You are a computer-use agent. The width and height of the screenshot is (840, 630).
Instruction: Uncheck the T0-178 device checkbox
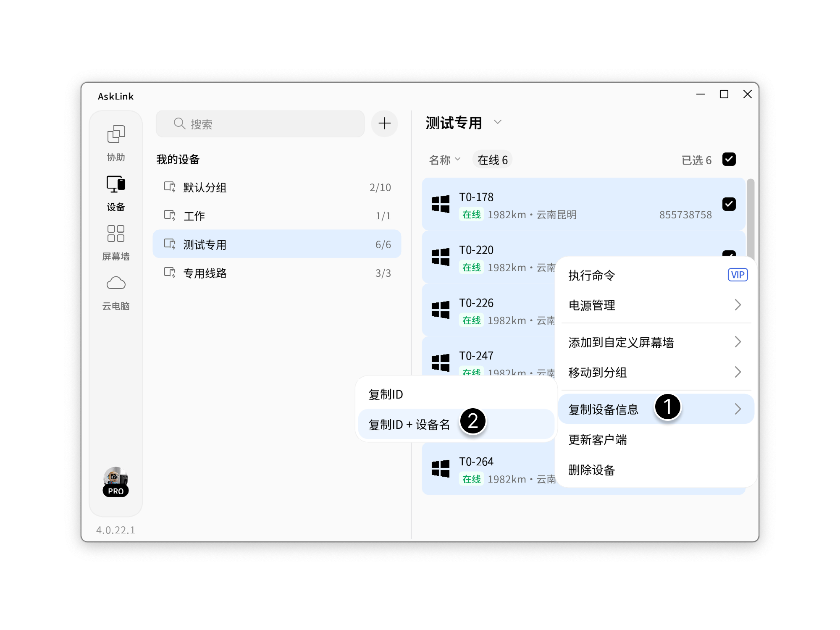coord(730,204)
